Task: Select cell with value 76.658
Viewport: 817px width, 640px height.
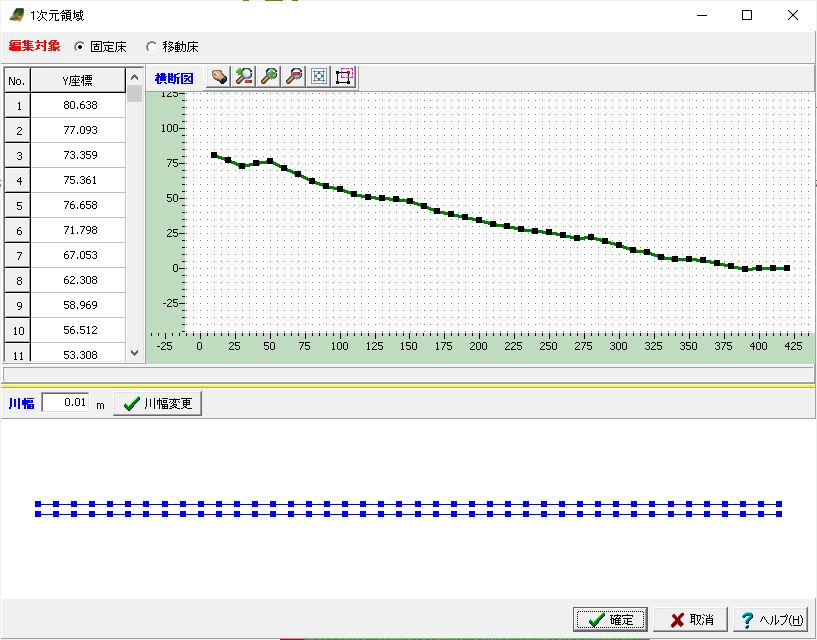Action: (78, 205)
